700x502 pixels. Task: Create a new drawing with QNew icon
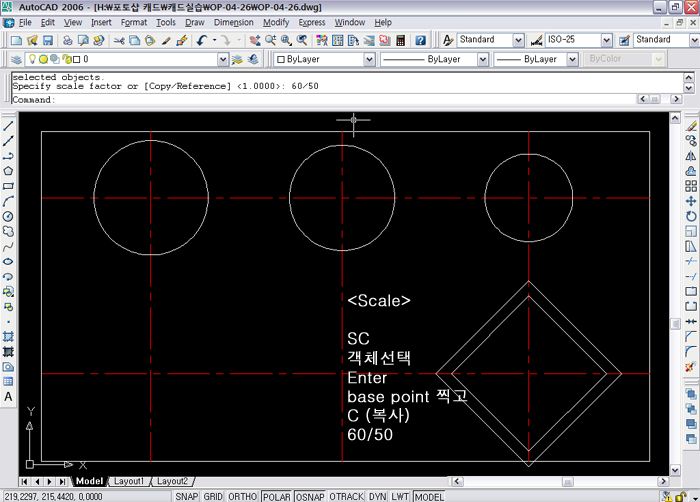coord(17,41)
